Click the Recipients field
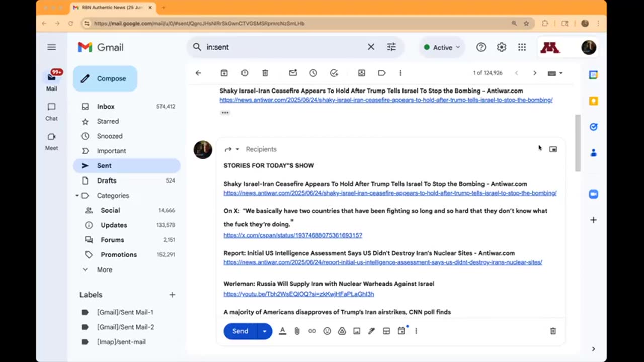Image resolution: width=644 pixels, height=362 pixels. point(261,149)
